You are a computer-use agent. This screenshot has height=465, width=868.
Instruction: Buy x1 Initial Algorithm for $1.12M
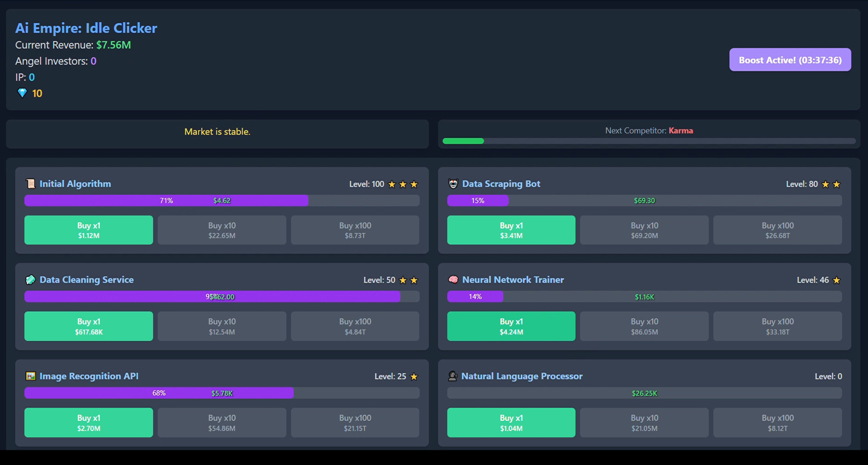tap(88, 230)
